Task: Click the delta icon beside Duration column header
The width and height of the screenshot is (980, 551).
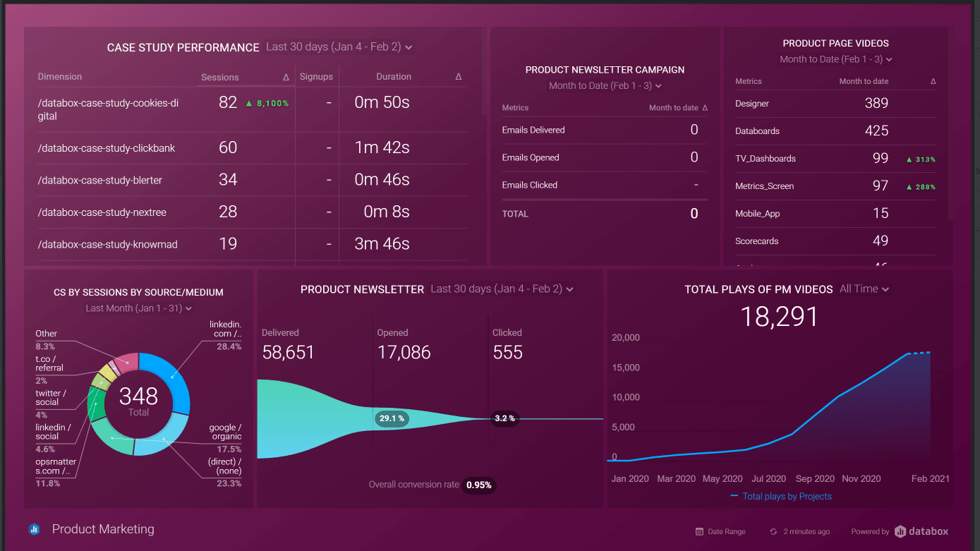Action: pyautogui.click(x=459, y=77)
